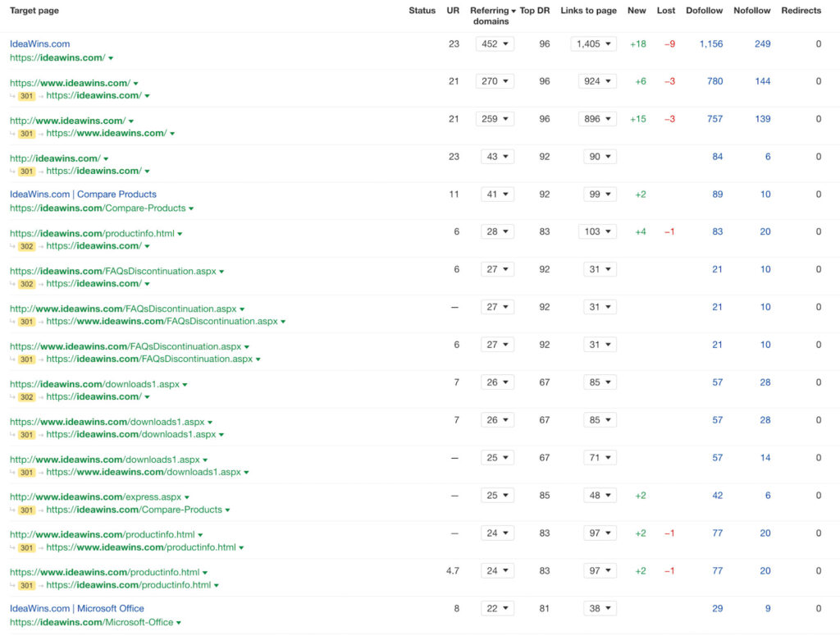
Task: Expand caret beside http://www.ideawins.com/express.aspx
Action: tap(187, 498)
